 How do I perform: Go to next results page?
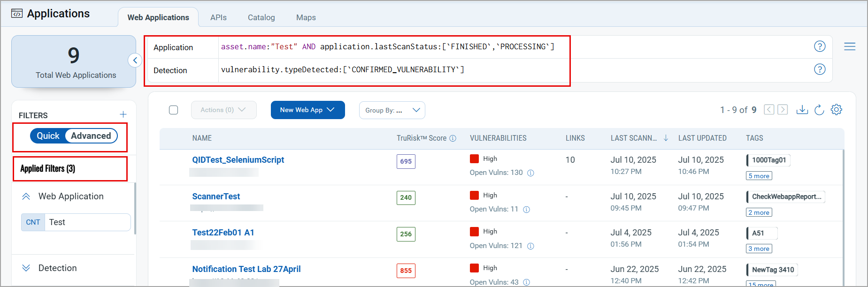point(783,110)
